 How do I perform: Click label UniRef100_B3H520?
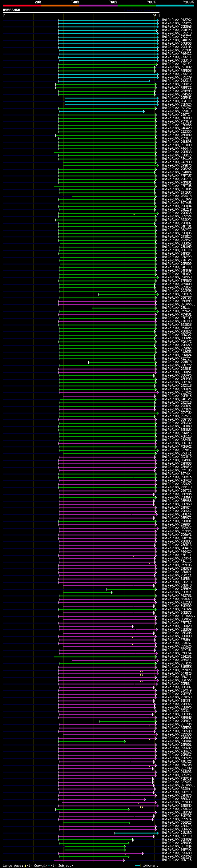pos(177,104)
